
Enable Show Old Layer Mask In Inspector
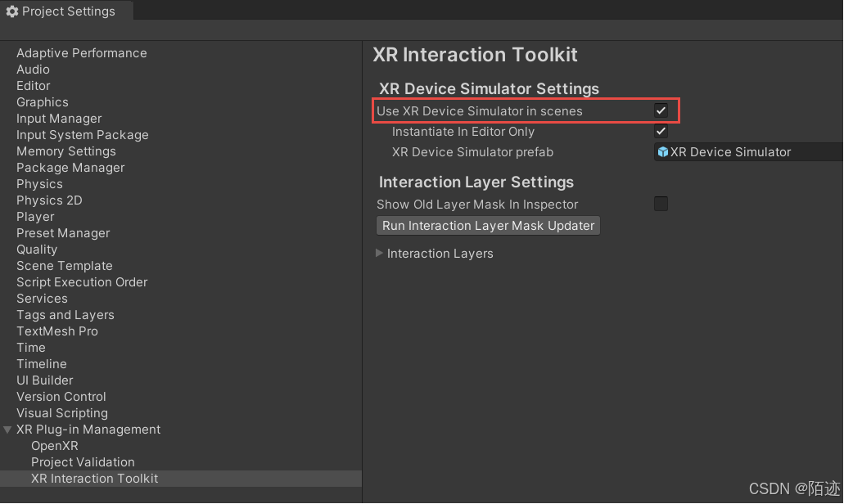tap(661, 204)
